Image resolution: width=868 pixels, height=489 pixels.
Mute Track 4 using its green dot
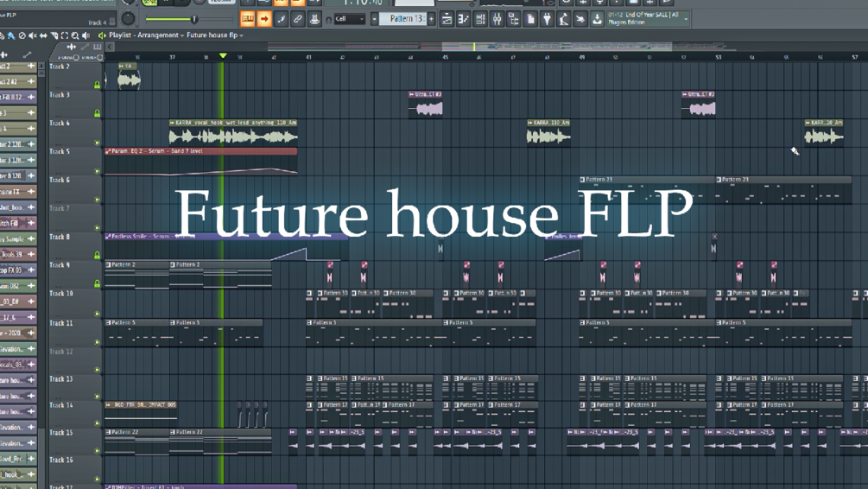coord(97,143)
